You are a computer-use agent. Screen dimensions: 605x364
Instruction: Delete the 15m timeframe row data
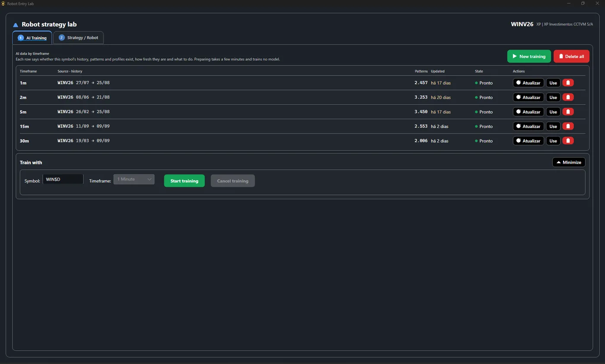coord(568,126)
